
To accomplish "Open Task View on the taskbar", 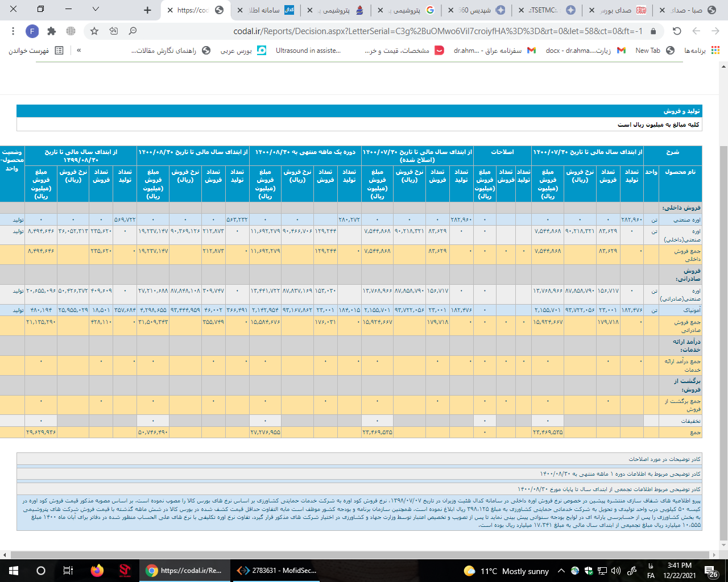I will point(68,571).
